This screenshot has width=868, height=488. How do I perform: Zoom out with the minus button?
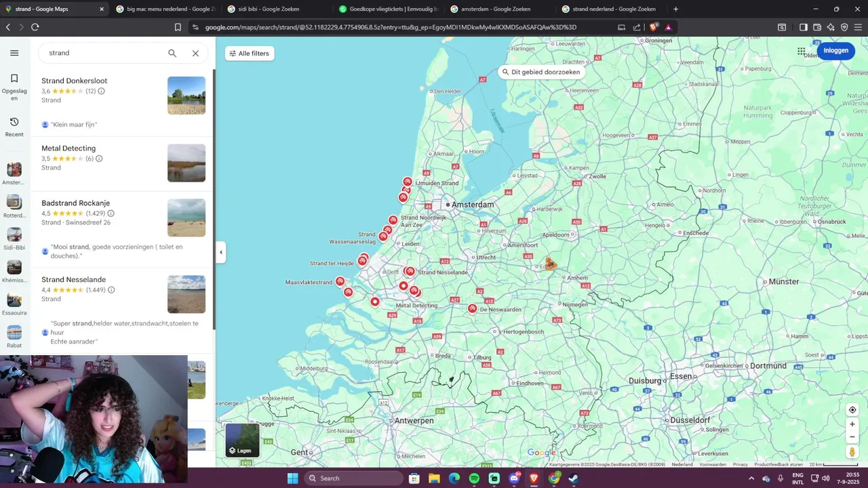tap(852, 436)
